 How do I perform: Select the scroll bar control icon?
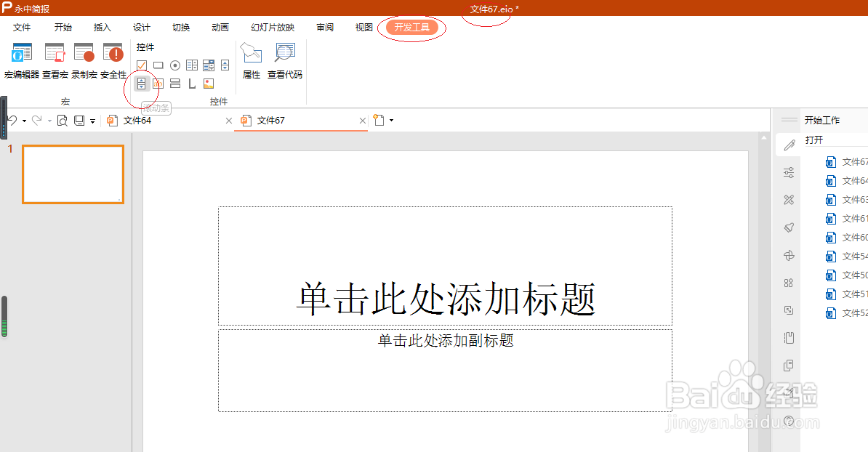pyautogui.click(x=141, y=83)
